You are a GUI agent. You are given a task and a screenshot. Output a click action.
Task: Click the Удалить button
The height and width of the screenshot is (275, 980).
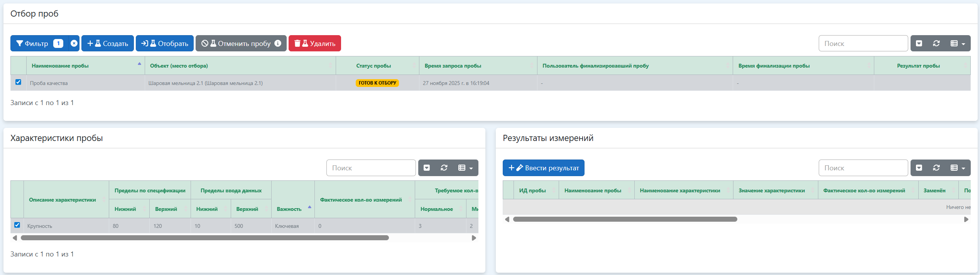click(314, 43)
